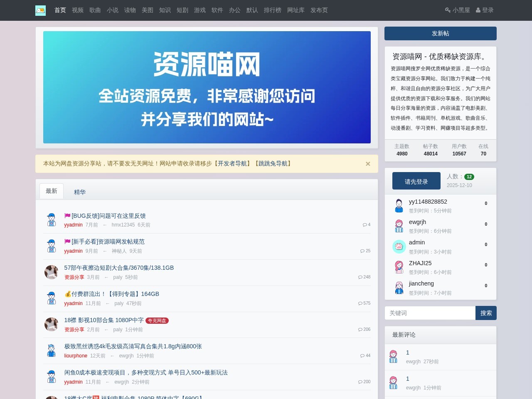Screen dimensions: 532x399
Task: Open the 短剧 menu item
Action: (x=182, y=10)
